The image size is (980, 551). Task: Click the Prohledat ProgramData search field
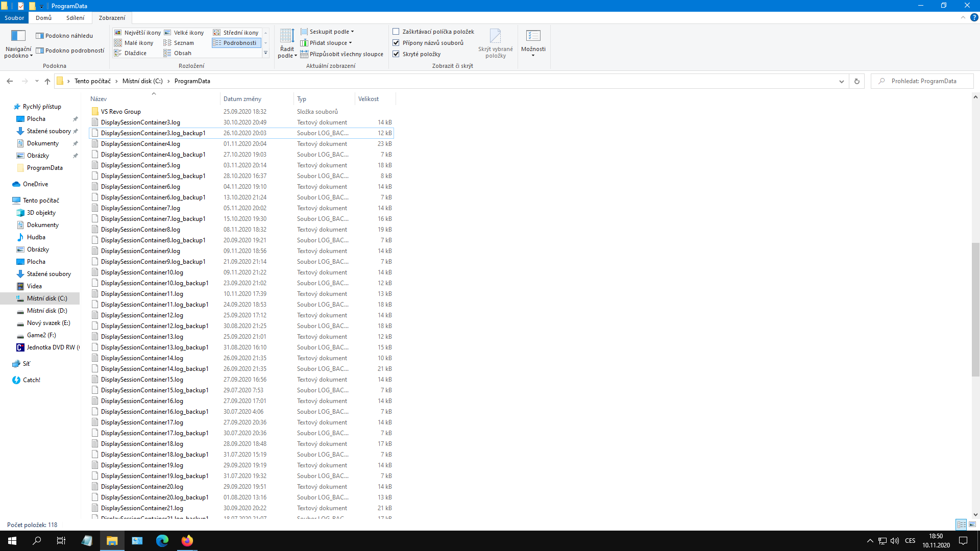coord(924,81)
